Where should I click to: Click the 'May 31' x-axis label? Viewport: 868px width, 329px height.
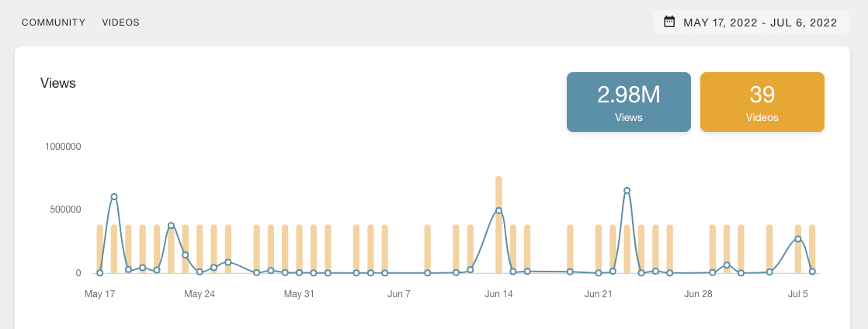[299, 294]
